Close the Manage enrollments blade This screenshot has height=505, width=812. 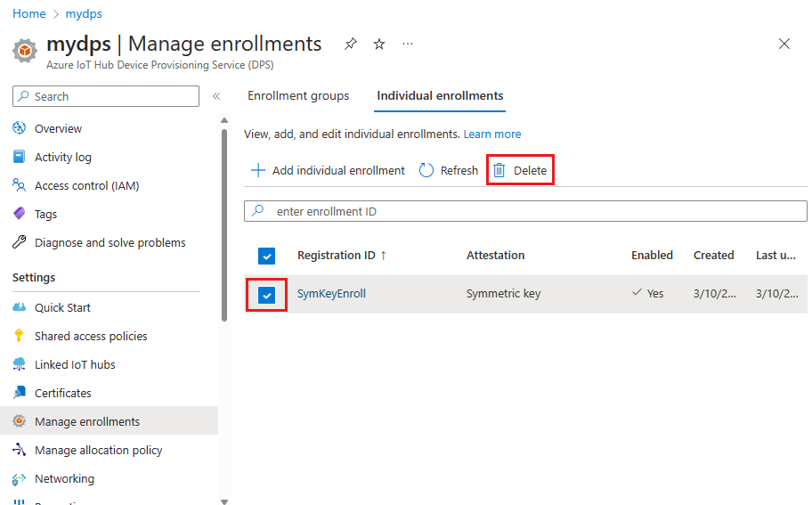click(784, 44)
